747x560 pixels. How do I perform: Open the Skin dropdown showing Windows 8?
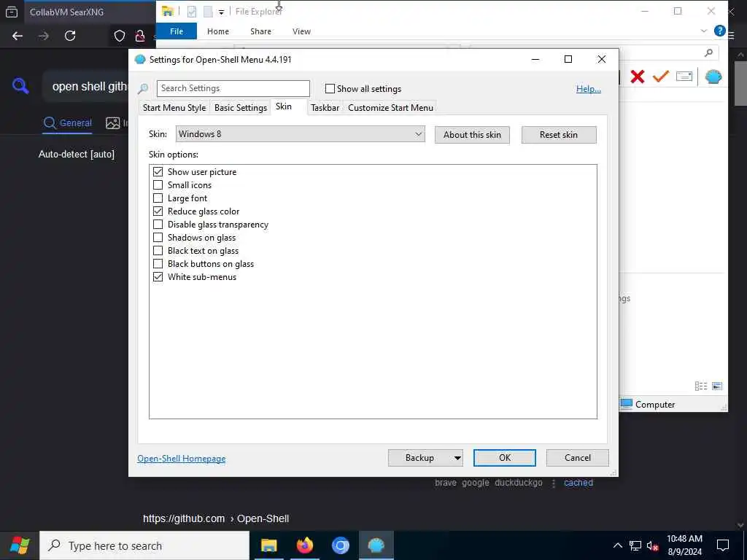[x=300, y=134]
